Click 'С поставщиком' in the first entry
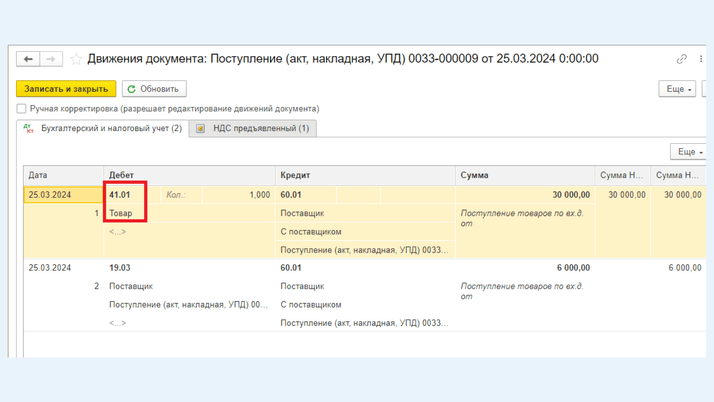The width and height of the screenshot is (714, 402). point(365,232)
